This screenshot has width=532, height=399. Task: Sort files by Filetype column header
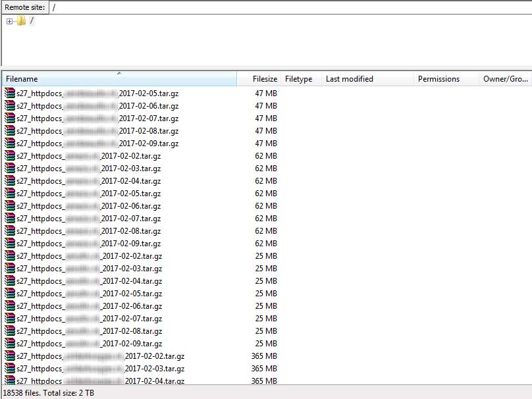pos(298,79)
